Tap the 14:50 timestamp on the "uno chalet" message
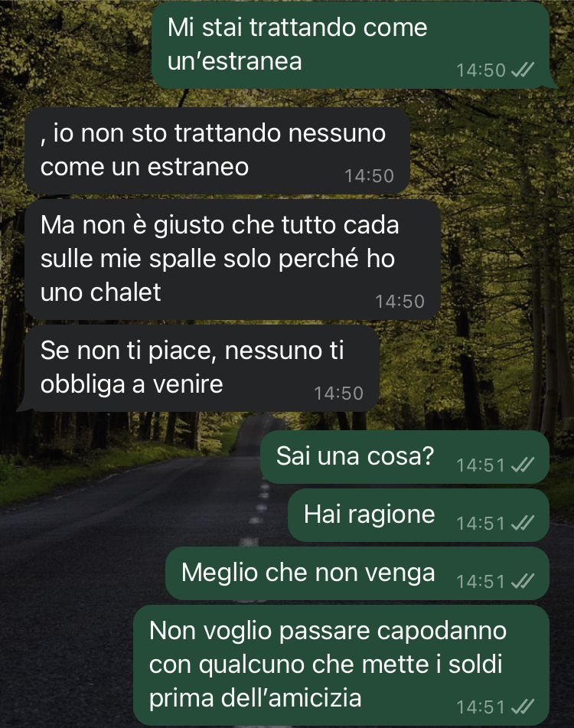 point(400,302)
